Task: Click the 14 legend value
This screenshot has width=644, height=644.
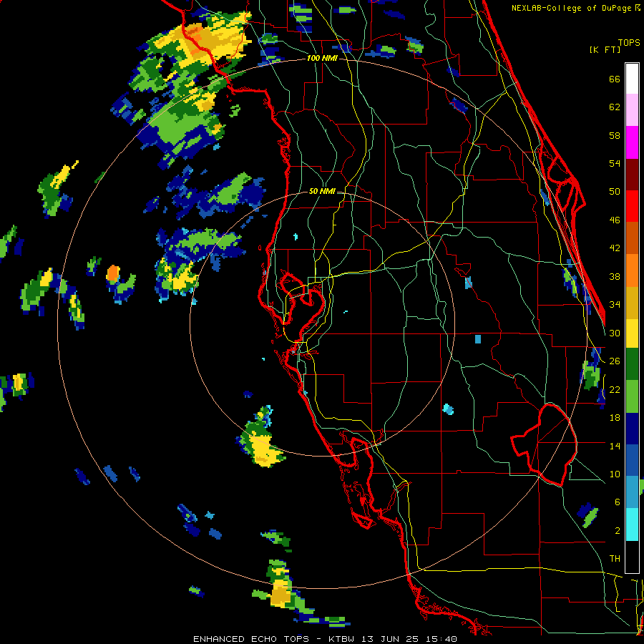Action: click(615, 446)
